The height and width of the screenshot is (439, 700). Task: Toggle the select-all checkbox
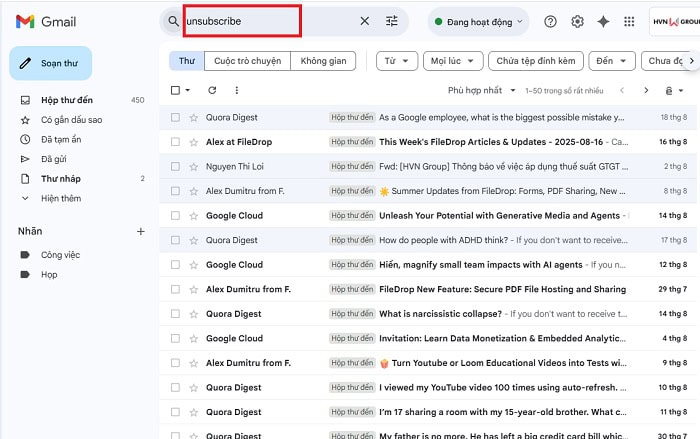175,90
